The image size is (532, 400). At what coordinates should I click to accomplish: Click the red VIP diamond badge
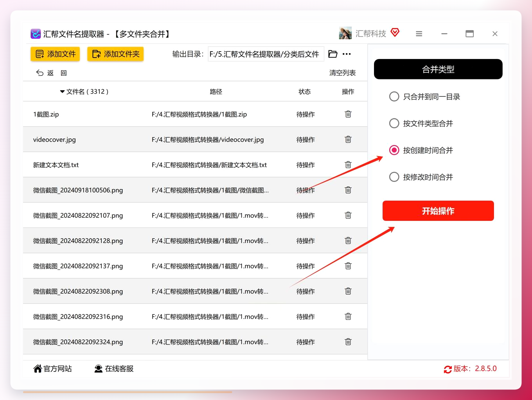click(x=395, y=33)
